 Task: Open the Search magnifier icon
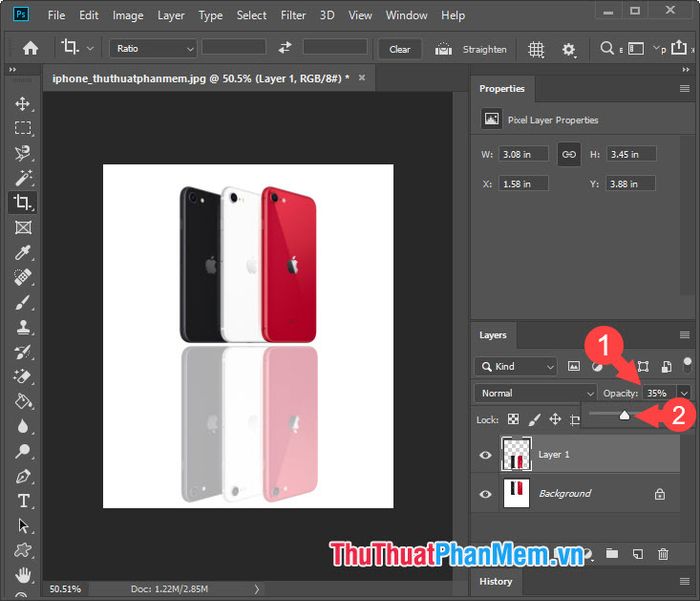pos(606,48)
